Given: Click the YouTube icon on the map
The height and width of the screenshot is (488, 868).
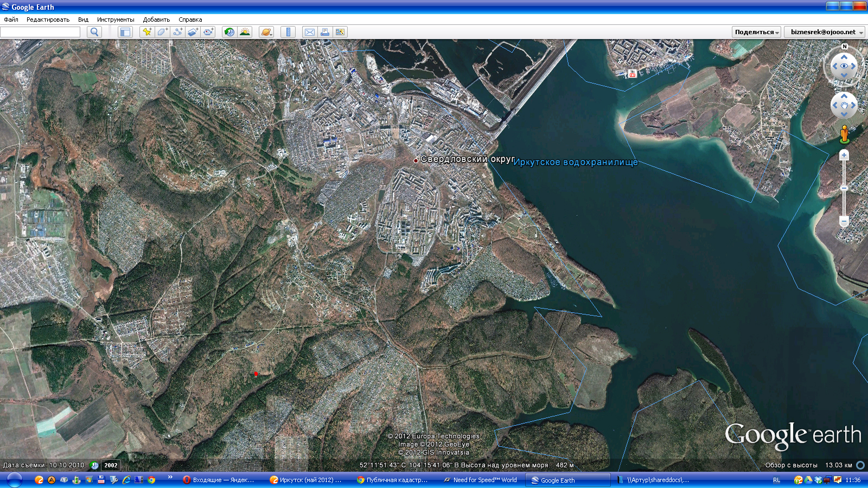Looking at the screenshot, I should tap(632, 73).
